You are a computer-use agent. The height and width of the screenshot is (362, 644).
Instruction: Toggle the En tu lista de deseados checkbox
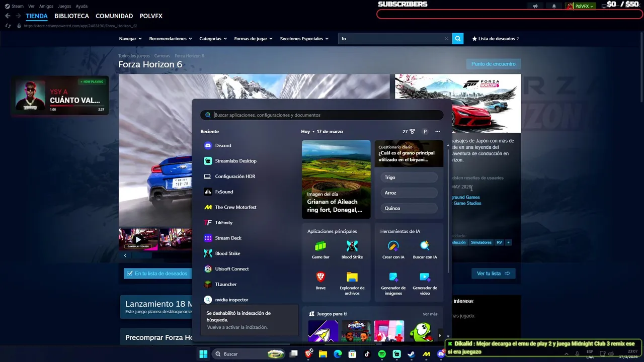click(130, 273)
